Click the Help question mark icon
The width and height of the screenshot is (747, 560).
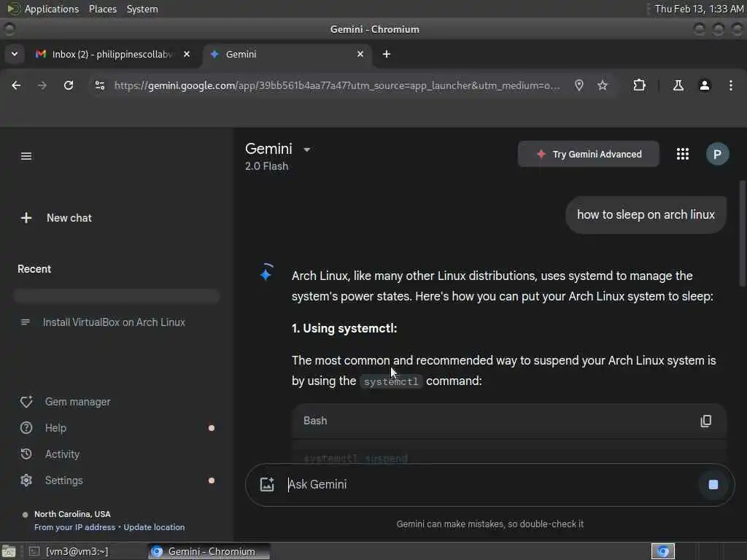coord(26,427)
